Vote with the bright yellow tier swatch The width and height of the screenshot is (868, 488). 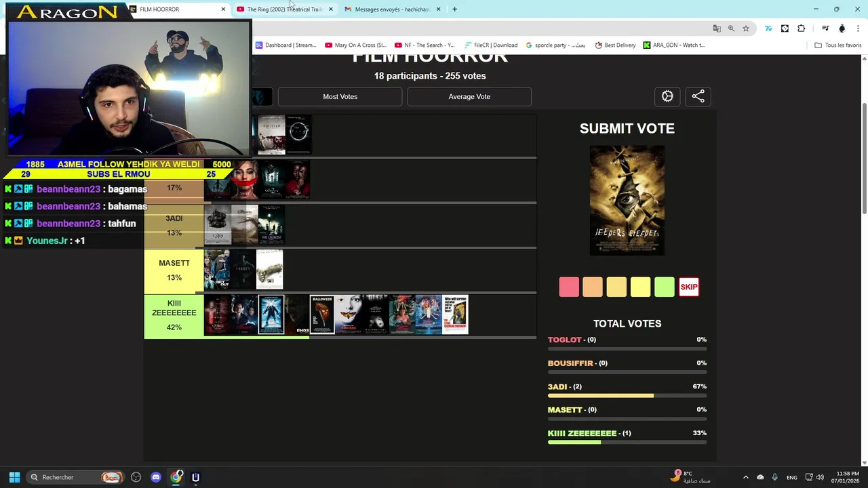pyautogui.click(x=640, y=287)
